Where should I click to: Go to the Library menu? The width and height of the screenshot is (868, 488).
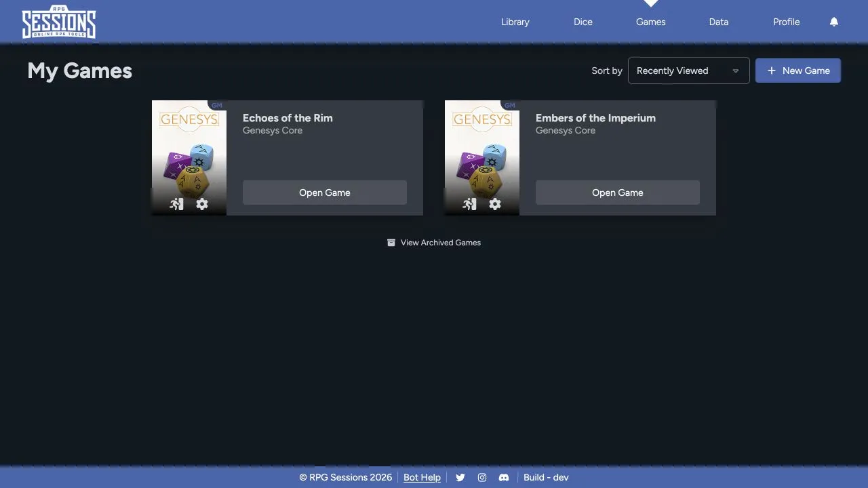click(515, 22)
